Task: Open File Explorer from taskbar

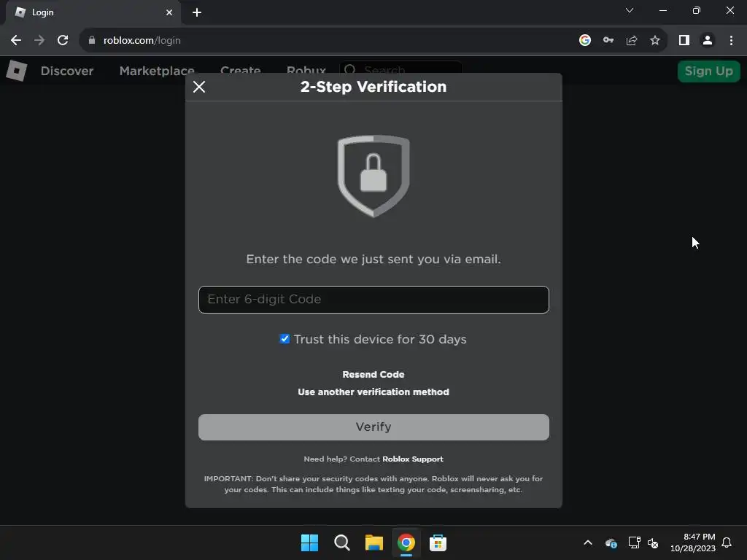Action: [x=374, y=542]
